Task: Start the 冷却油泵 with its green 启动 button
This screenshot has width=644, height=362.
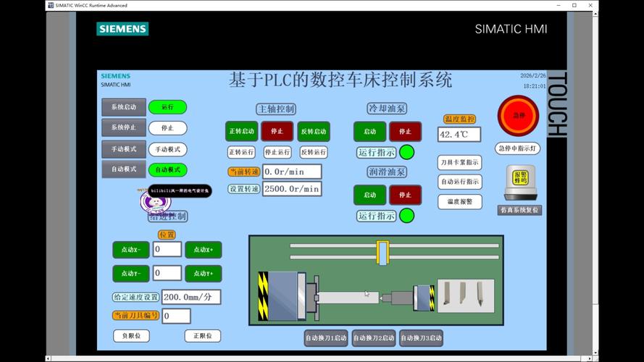Action: 369,131
